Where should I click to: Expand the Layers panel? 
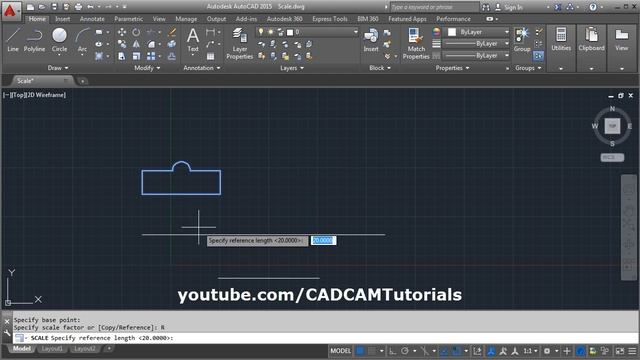(292, 68)
